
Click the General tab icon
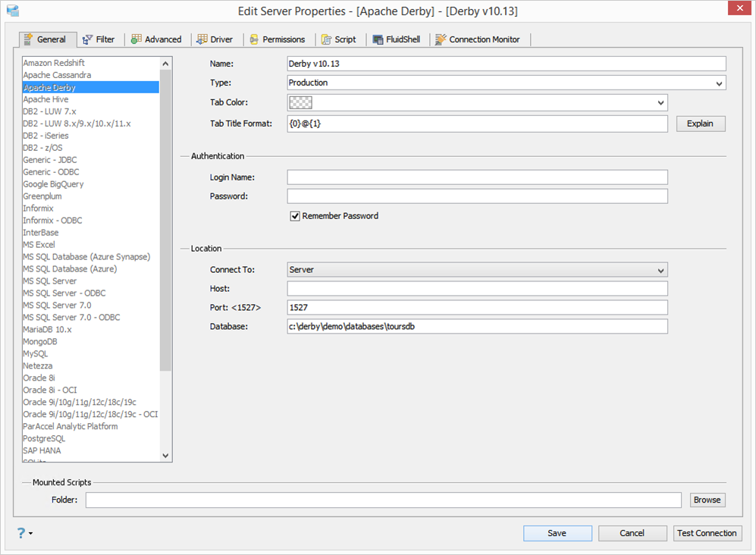28,39
